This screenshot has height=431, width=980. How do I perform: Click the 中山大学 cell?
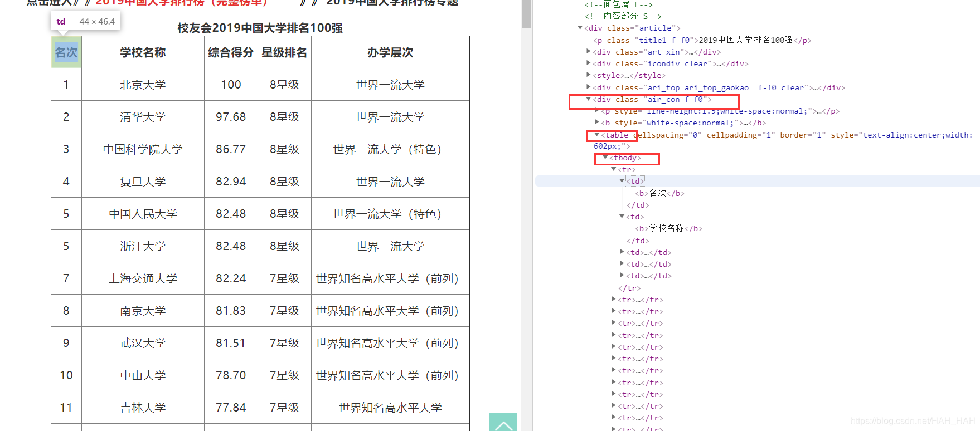pyautogui.click(x=143, y=375)
